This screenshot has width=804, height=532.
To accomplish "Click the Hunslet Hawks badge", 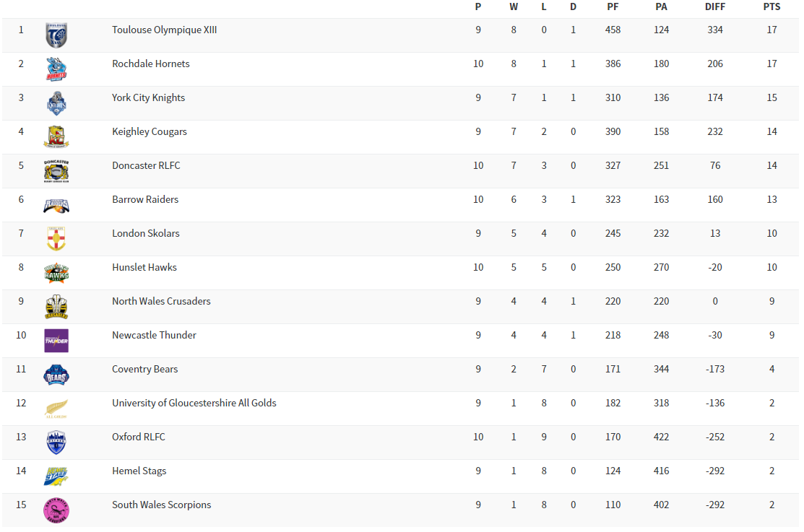I will 56,272.
